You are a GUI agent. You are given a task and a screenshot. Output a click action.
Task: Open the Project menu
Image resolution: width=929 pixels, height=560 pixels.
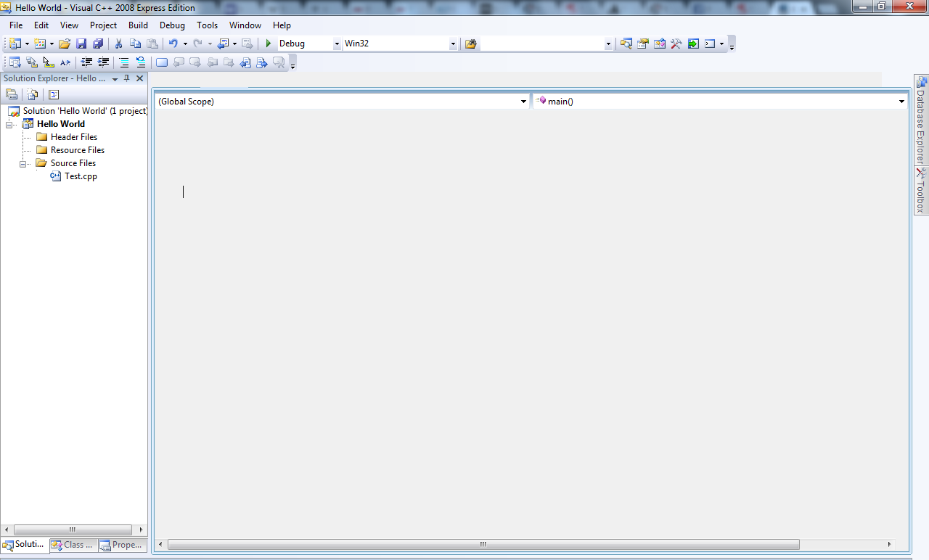(103, 25)
